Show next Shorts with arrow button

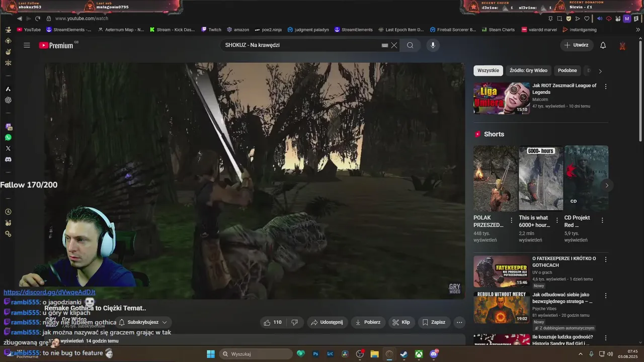607,186
